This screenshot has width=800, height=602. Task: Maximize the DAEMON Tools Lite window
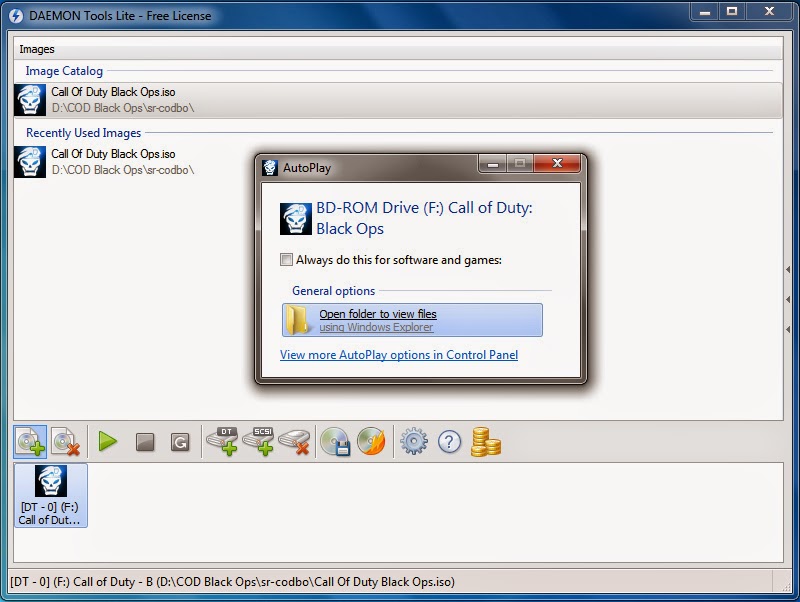[732, 11]
